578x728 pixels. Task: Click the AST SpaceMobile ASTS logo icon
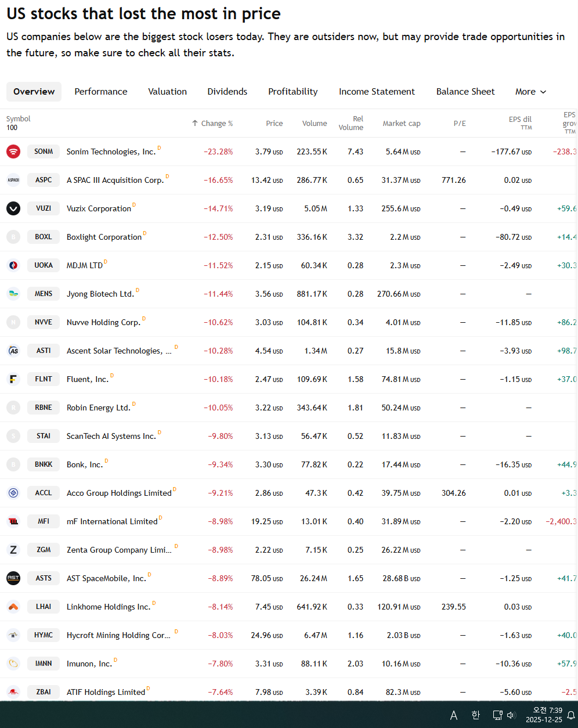pyautogui.click(x=13, y=578)
